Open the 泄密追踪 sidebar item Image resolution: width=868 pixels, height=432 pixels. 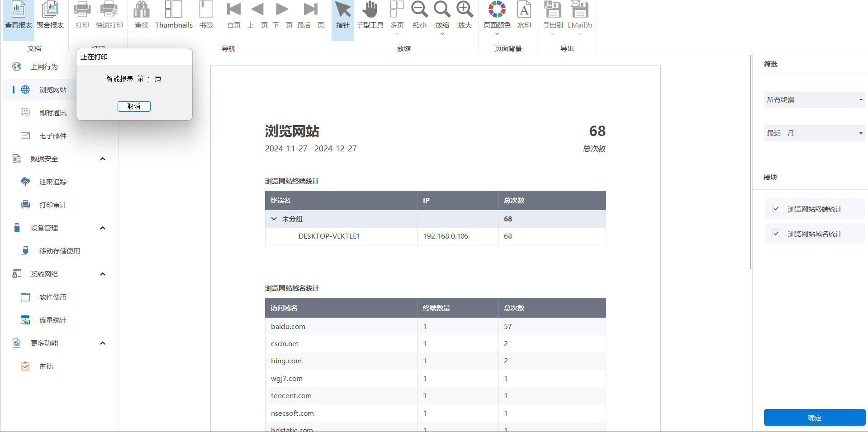tap(52, 182)
